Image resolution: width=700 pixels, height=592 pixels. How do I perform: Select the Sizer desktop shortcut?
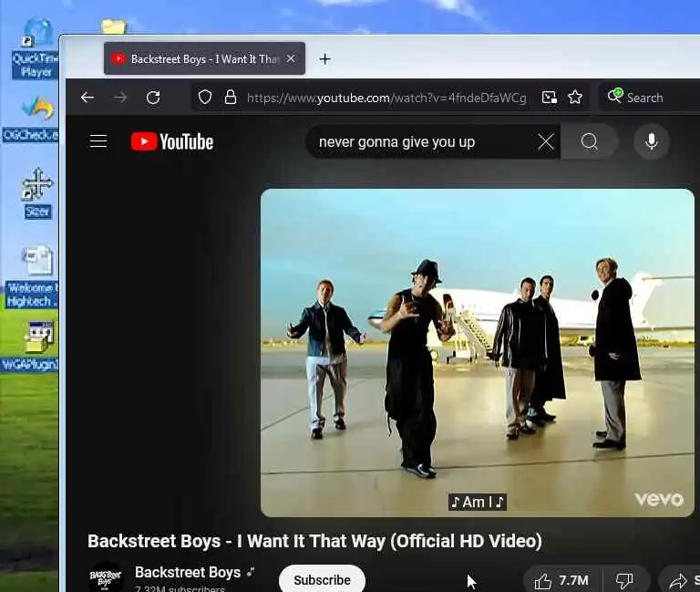coord(37,193)
